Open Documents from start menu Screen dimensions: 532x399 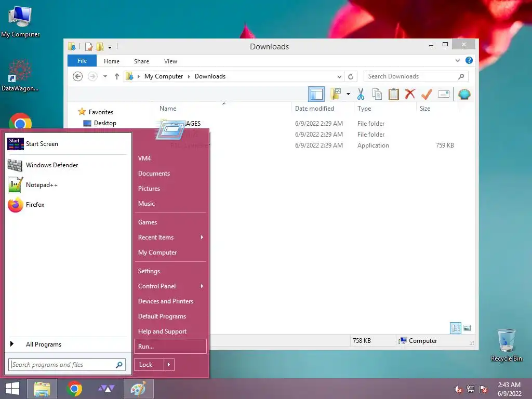(x=170, y=174)
